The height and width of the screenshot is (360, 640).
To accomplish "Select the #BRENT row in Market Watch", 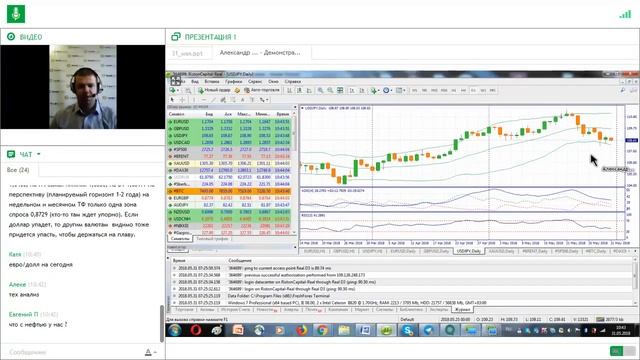I will [230, 156].
